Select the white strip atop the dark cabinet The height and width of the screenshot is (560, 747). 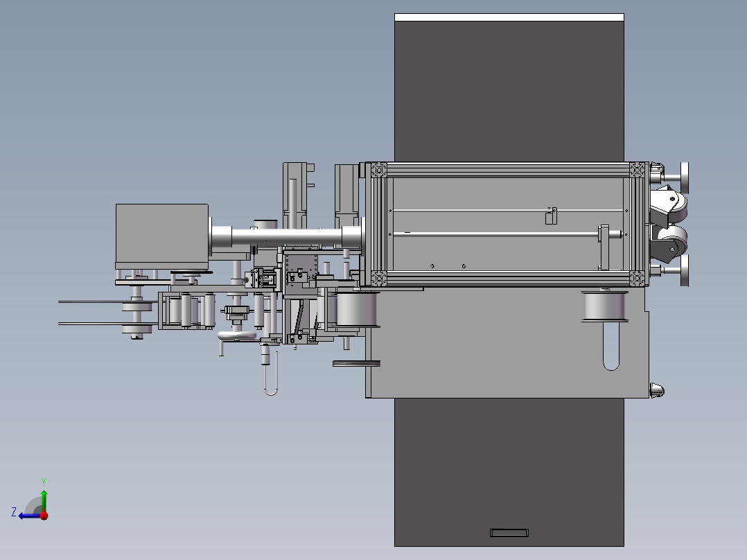pos(509,17)
